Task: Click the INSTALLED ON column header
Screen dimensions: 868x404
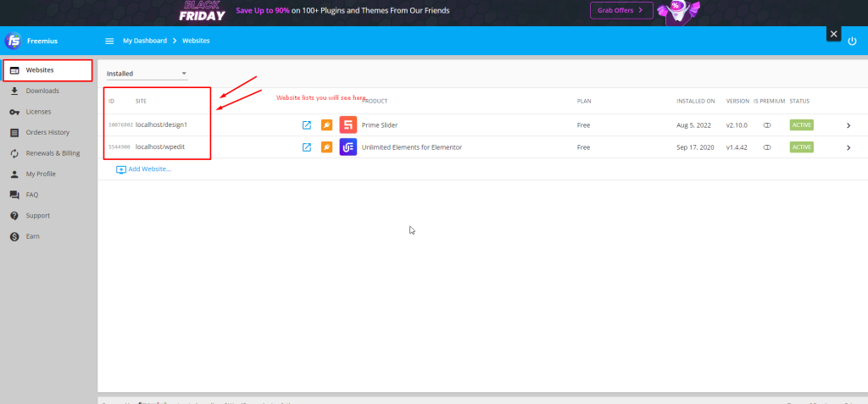Action: pos(696,102)
